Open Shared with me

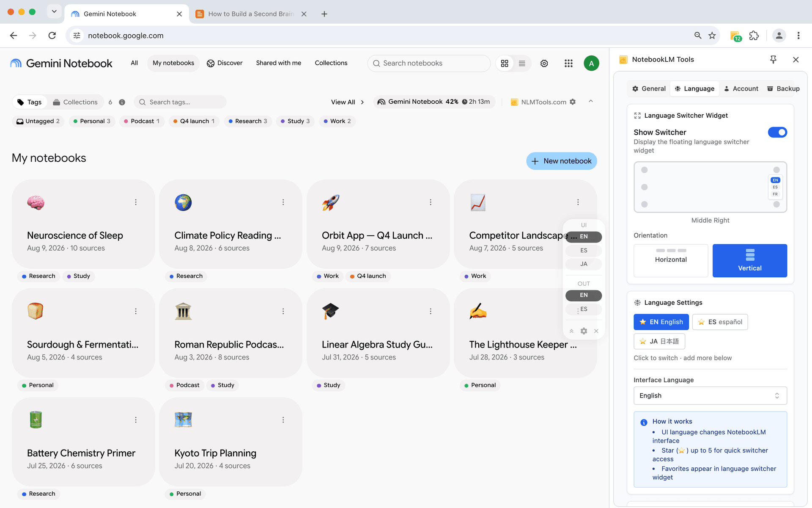pyautogui.click(x=278, y=63)
